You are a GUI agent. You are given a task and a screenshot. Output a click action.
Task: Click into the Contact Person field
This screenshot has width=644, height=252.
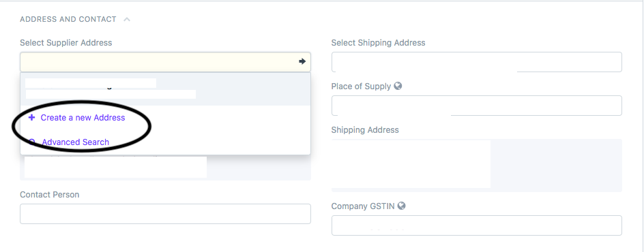coord(166,213)
